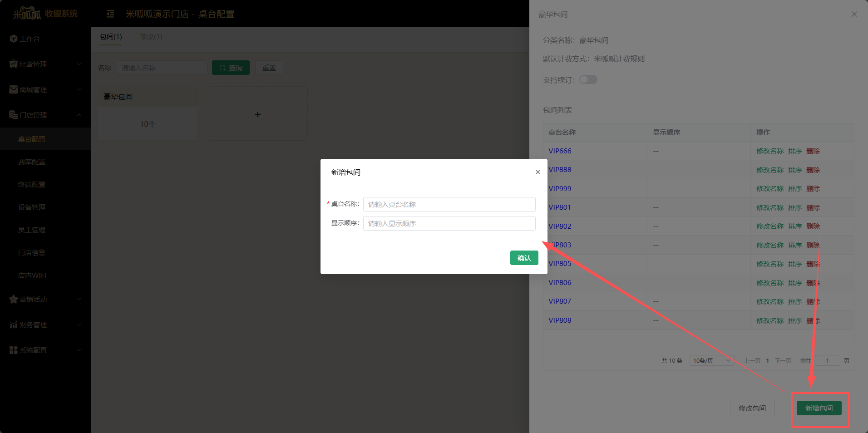Click the 财务管理 chart icon
Image resolution: width=868 pixels, height=433 pixels.
click(x=13, y=325)
